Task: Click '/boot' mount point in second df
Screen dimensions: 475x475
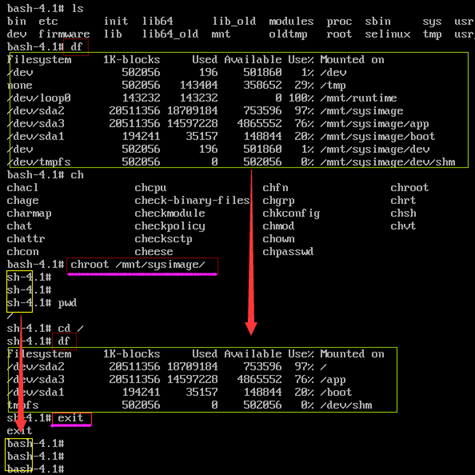Action: [x=336, y=392]
